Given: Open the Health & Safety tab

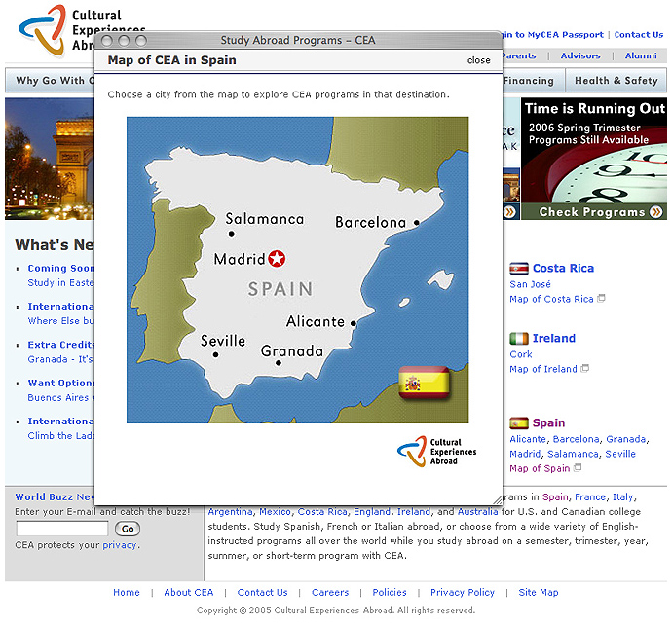Looking at the screenshot, I should [x=616, y=81].
